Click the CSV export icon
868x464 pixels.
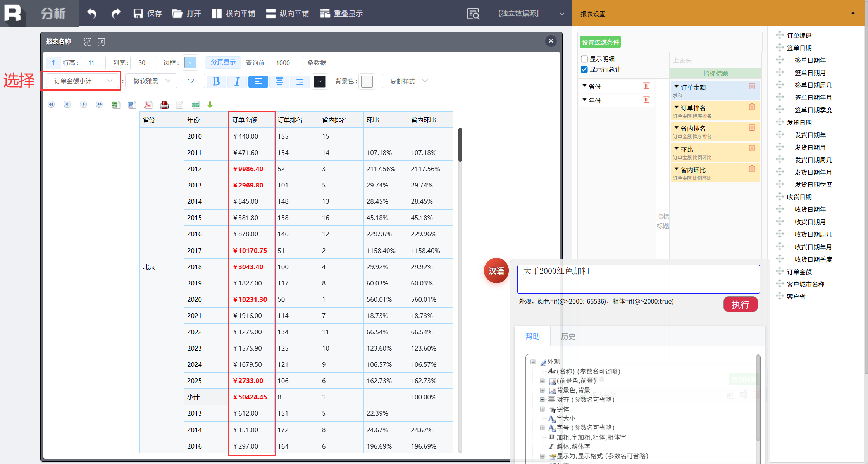click(x=196, y=105)
